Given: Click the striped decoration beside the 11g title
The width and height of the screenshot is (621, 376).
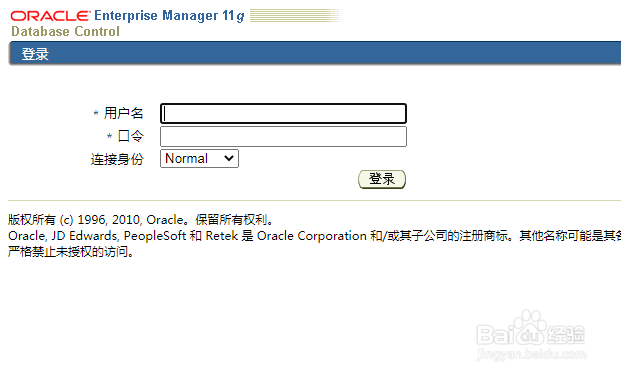Looking at the screenshot, I should (x=295, y=15).
